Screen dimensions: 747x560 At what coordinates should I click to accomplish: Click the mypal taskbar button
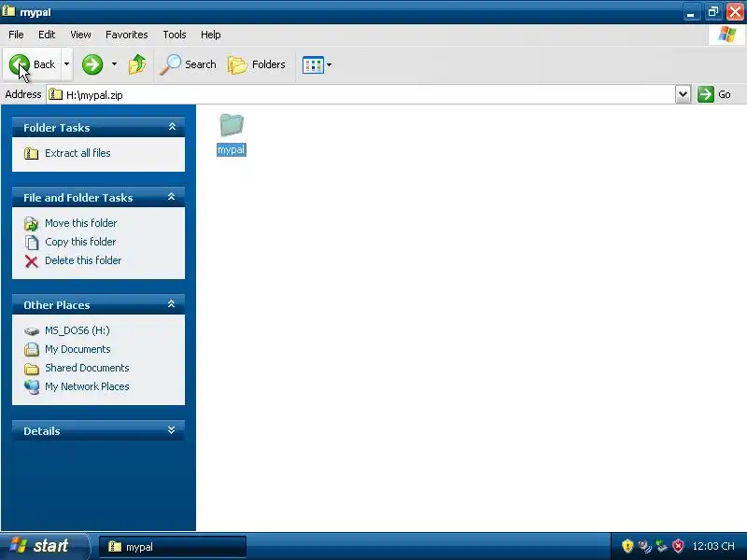pyautogui.click(x=173, y=547)
